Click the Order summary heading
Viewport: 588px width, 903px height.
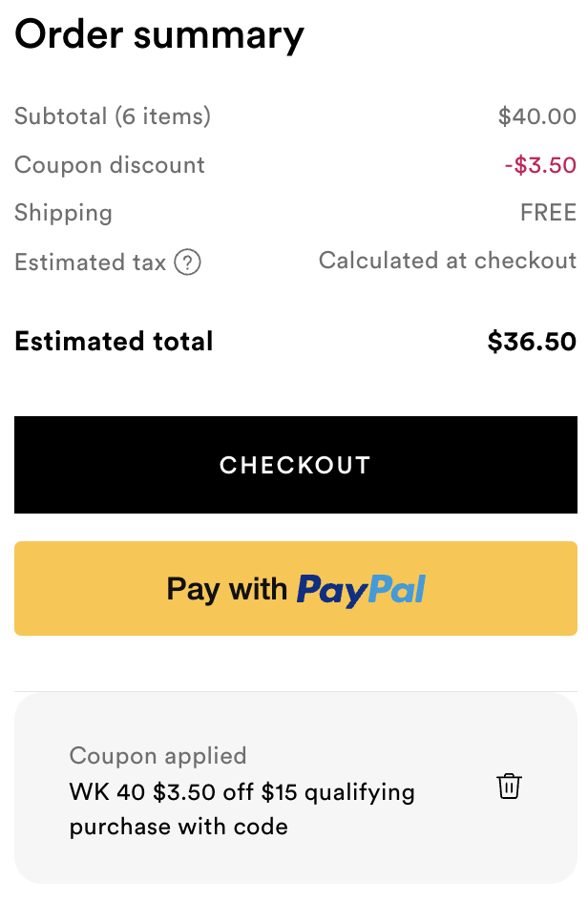pos(159,34)
